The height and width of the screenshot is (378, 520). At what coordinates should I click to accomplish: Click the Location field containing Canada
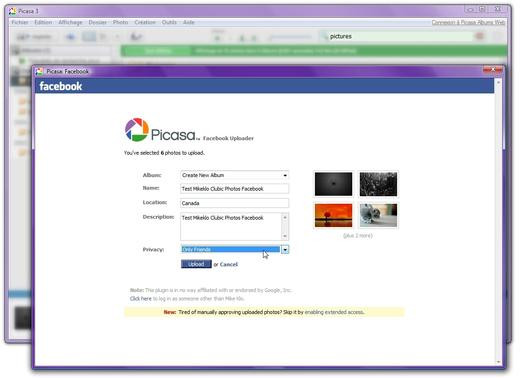[234, 203]
